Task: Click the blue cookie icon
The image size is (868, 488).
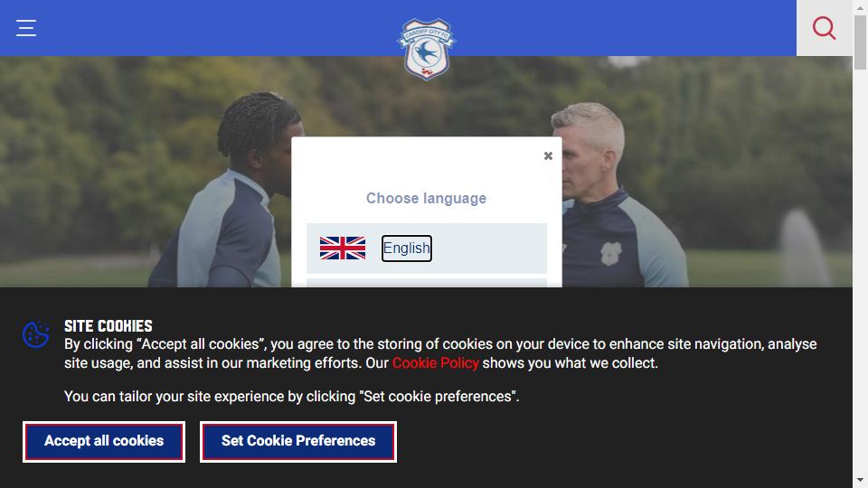Action: click(x=36, y=334)
